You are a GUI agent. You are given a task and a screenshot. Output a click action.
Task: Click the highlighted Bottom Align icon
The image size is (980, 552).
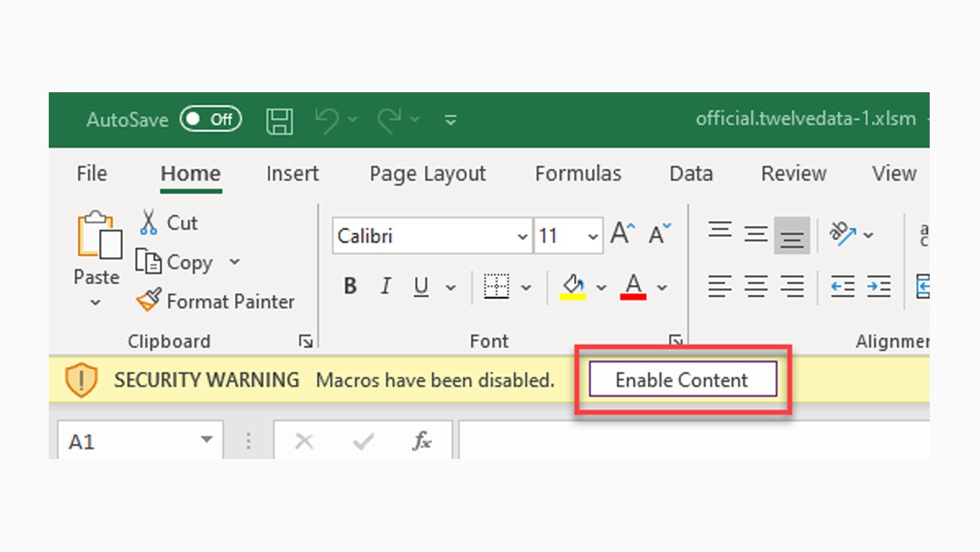792,235
